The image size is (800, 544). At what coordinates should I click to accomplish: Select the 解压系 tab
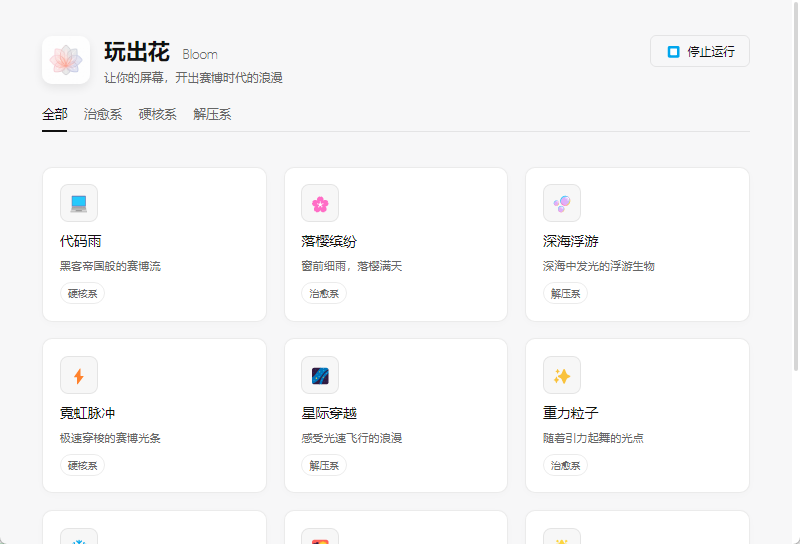coord(212,114)
